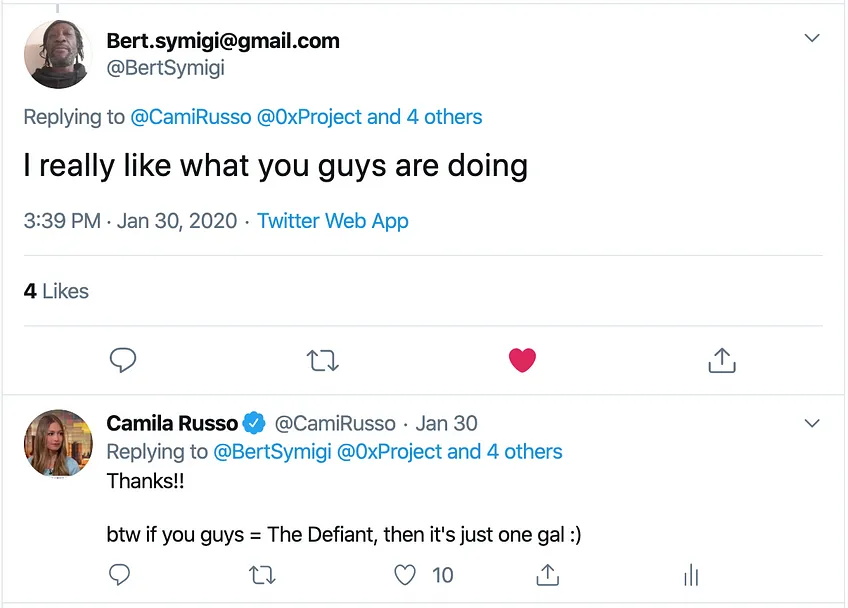Image resolution: width=848 pixels, height=608 pixels.
Task: Like Camila Russo's reply with heart
Action: tap(405, 575)
